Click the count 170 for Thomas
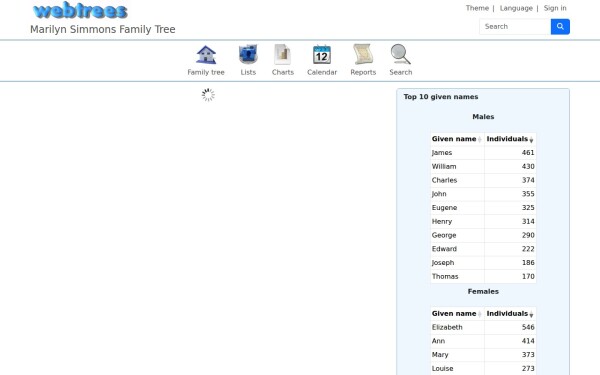This screenshot has width=600, height=375. pyautogui.click(x=528, y=277)
